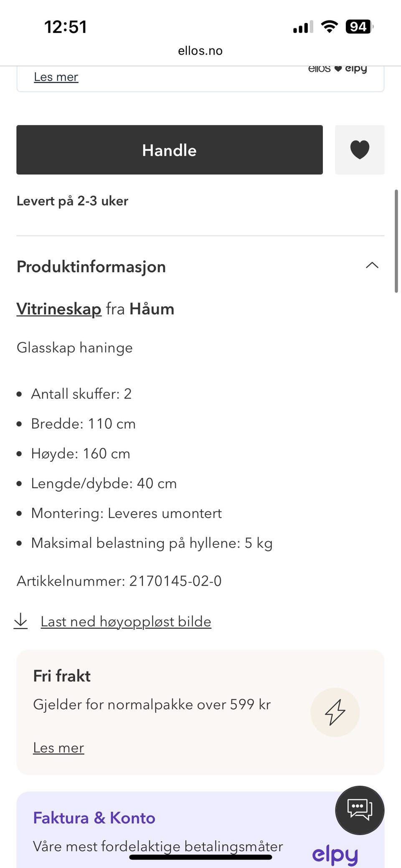
Task: Tap the battery indicator showing 94
Action: click(x=358, y=27)
